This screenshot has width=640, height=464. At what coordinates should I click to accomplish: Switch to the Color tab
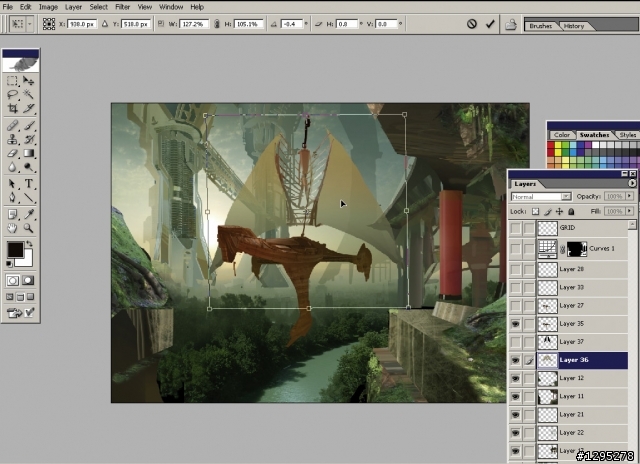[562, 135]
